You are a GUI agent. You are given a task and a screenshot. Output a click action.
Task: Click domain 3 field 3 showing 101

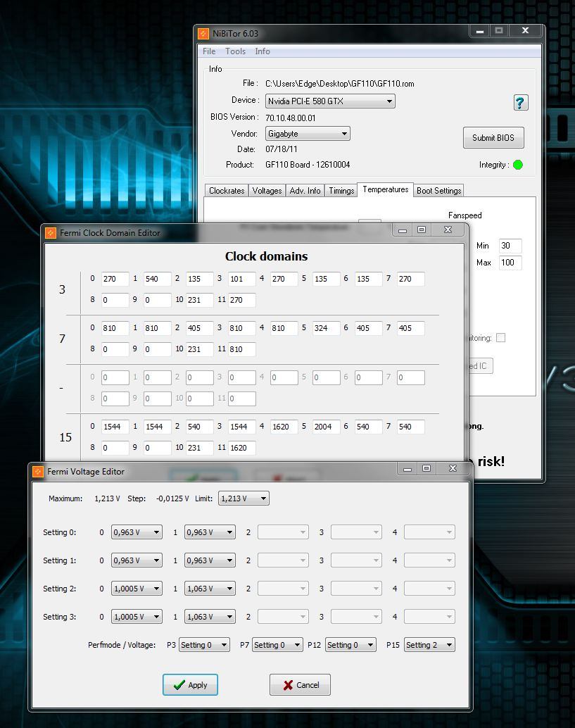click(242, 279)
